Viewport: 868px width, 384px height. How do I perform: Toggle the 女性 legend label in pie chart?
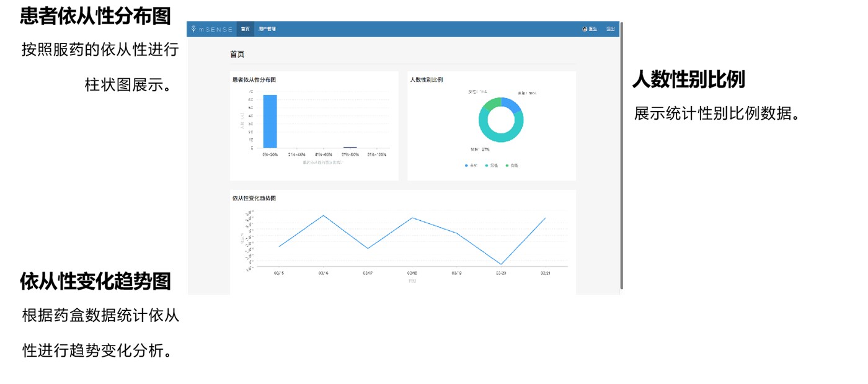(x=514, y=166)
